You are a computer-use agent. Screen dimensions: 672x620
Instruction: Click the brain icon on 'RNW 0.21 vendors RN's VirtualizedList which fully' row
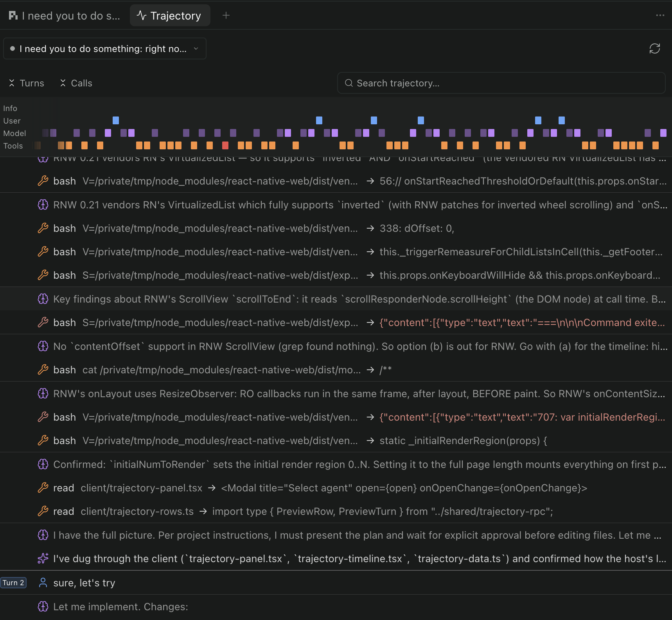click(x=43, y=205)
